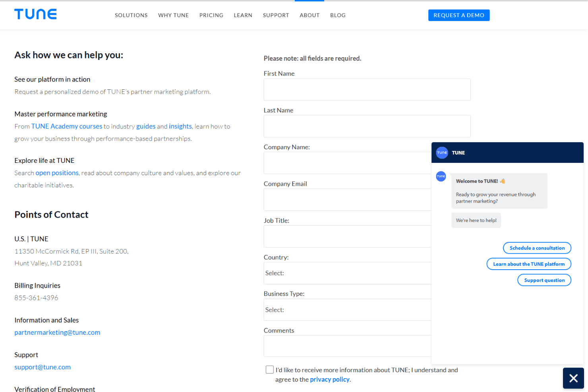588x392 pixels.
Task: Email support@tune.com
Action: [x=43, y=367]
